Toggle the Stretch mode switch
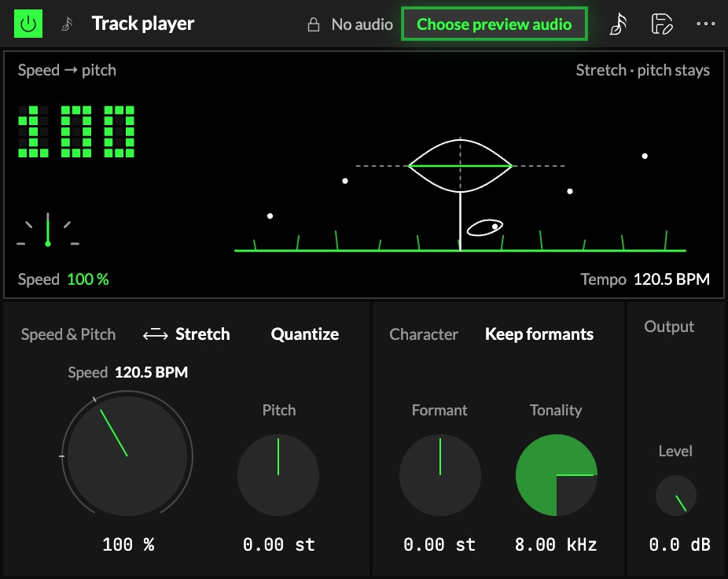728x579 pixels. tap(186, 334)
